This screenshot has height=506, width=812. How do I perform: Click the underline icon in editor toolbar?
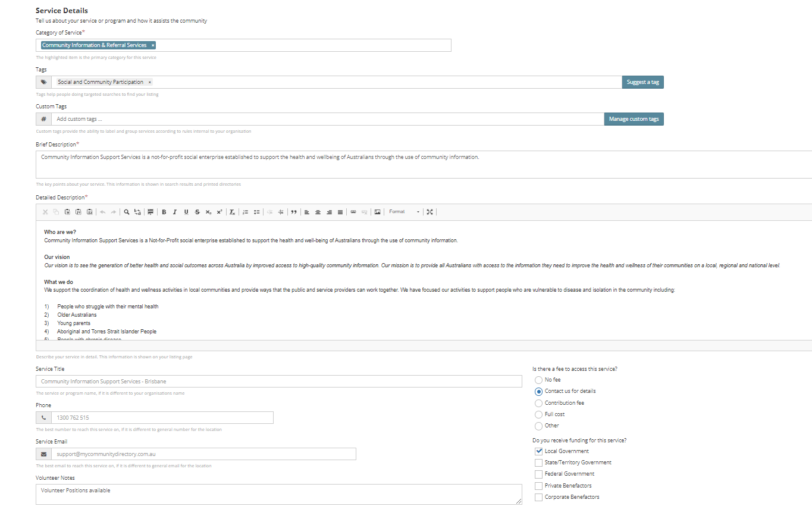pos(186,212)
